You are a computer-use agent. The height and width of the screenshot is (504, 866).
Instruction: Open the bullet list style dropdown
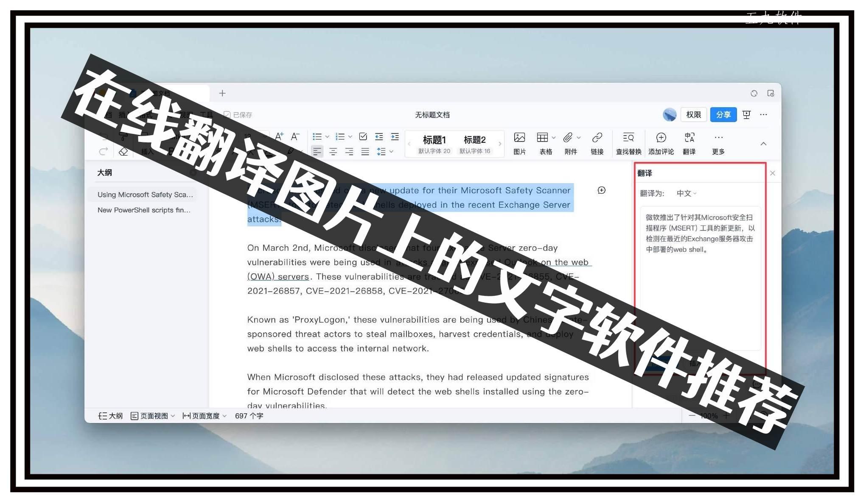click(x=327, y=136)
